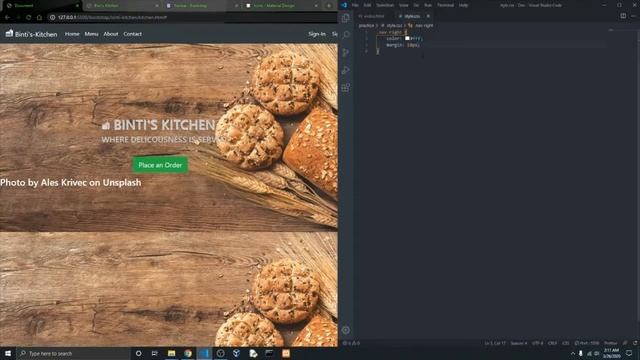Click UTF-8 encoding status item
The height and width of the screenshot is (360, 640).
(x=538, y=343)
